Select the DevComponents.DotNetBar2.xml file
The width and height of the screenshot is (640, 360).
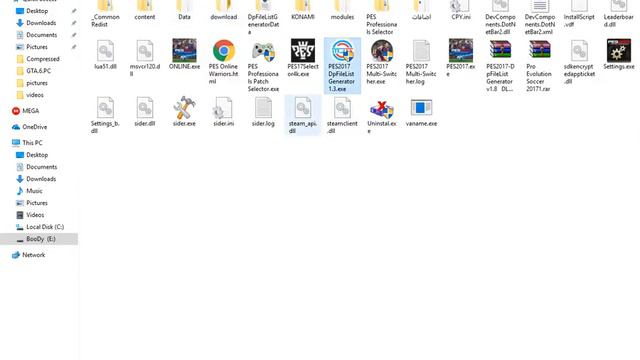[540, 17]
